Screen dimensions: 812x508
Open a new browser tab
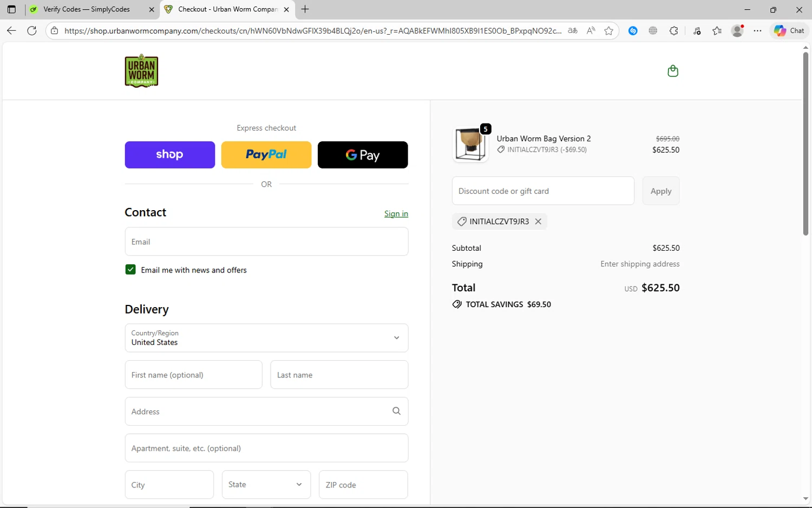[305, 9]
